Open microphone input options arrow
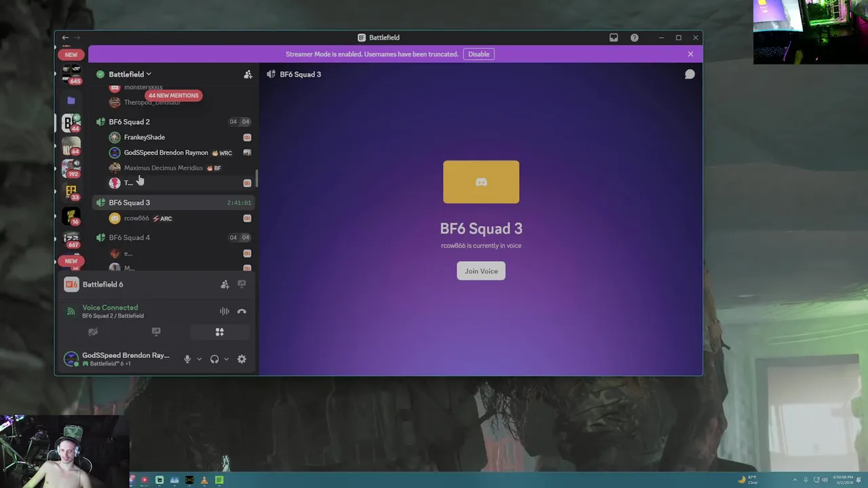Viewport: 868px width, 488px height. pos(199,359)
